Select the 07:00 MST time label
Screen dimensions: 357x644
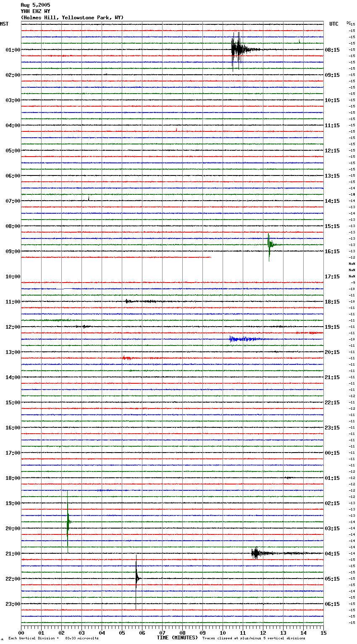[13, 201]
